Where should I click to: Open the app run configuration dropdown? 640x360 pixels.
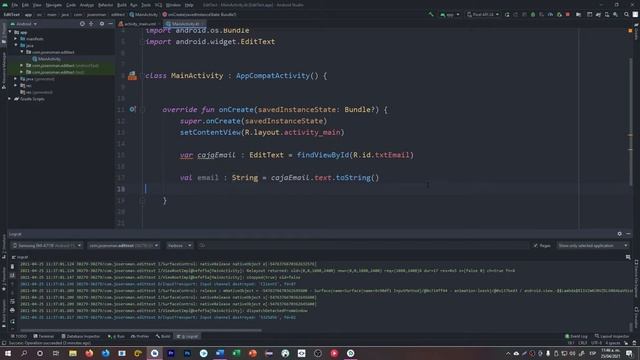click(450, 14)
